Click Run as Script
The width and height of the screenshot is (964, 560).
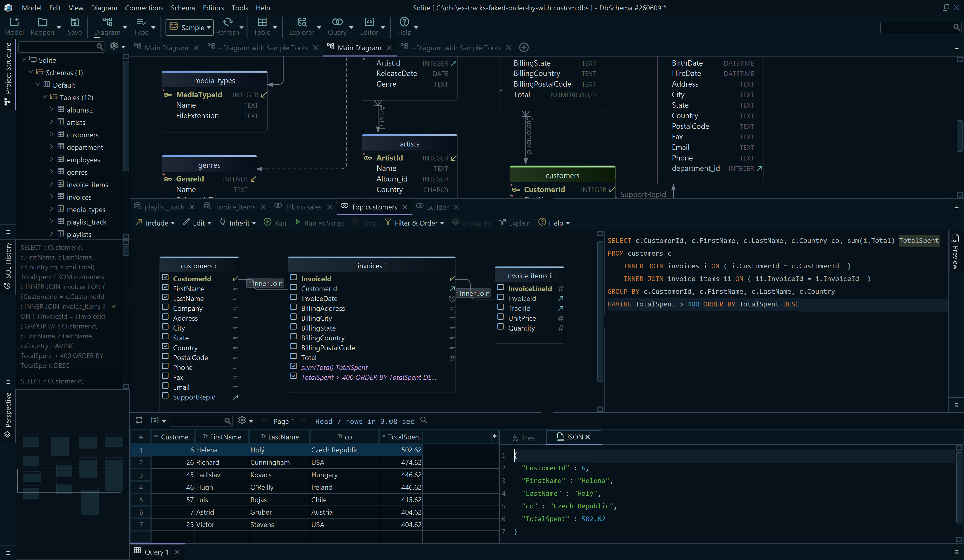pos(319,222)
